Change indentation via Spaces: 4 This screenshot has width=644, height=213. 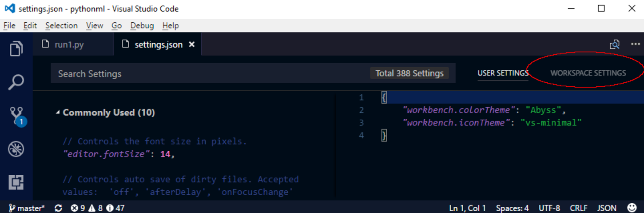(x=512, y=208)
